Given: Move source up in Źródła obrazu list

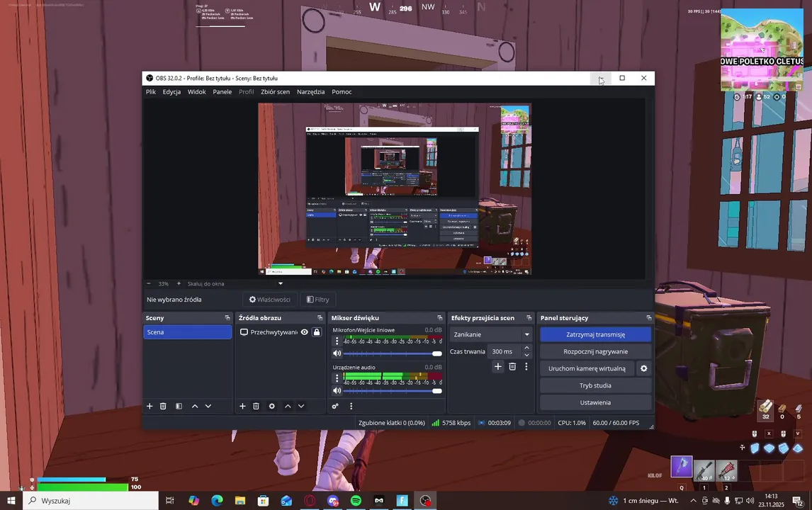Looking at the screenshot, I should pos(288,406).
